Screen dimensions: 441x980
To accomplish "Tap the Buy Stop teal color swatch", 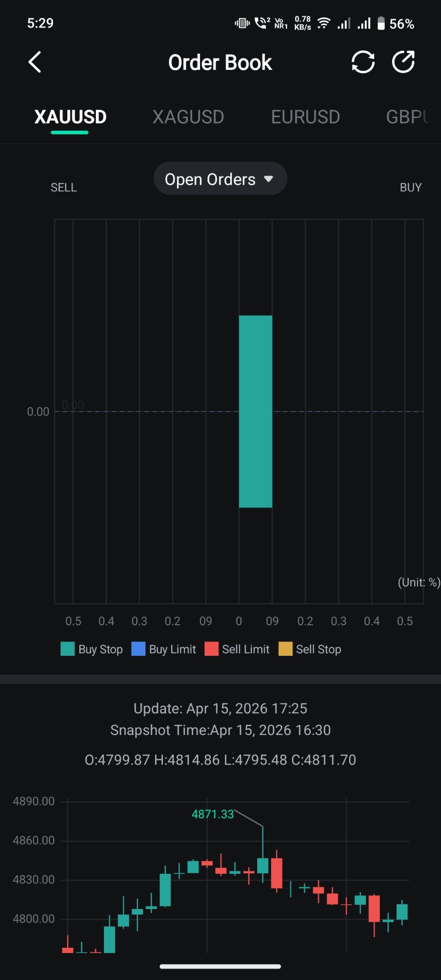I will tap(67, 649).
